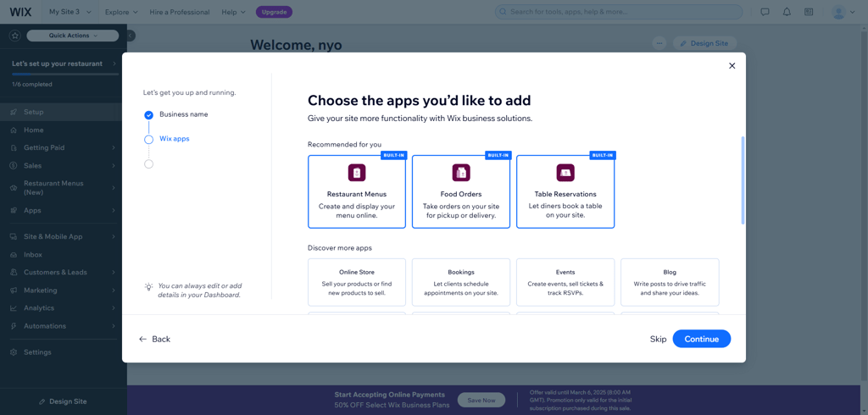Screen dimensions: 868x415
Task: Select the Online Store app card
Action: point(357,282)
